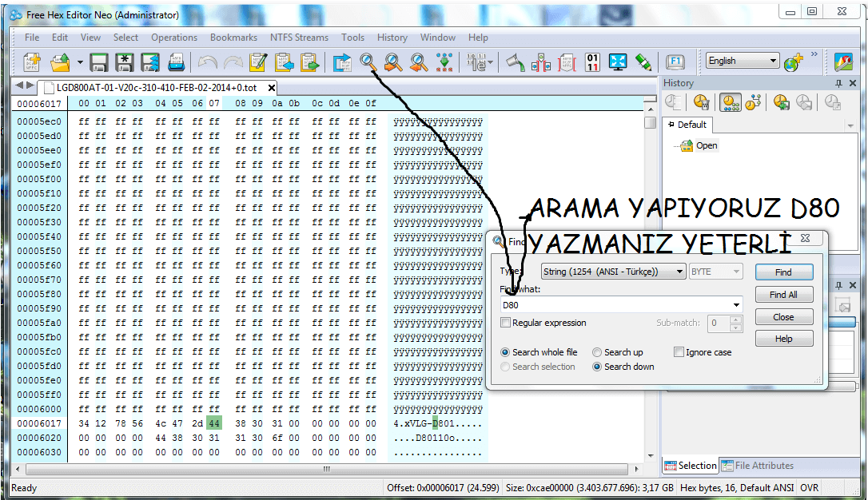Click the Print toolbar icon

(176, 62)
